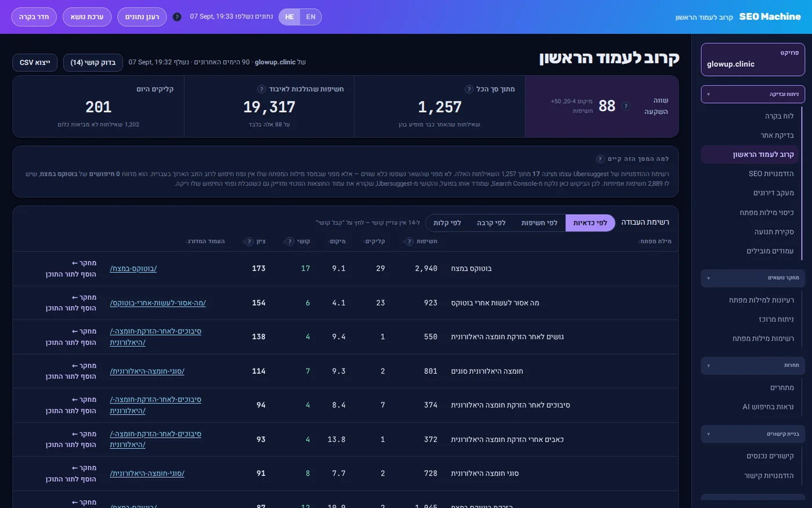This screenshot has width=812, height=508.
Task: Open the help icon in the חשיפות column header
Action: [x=409, y=242]
